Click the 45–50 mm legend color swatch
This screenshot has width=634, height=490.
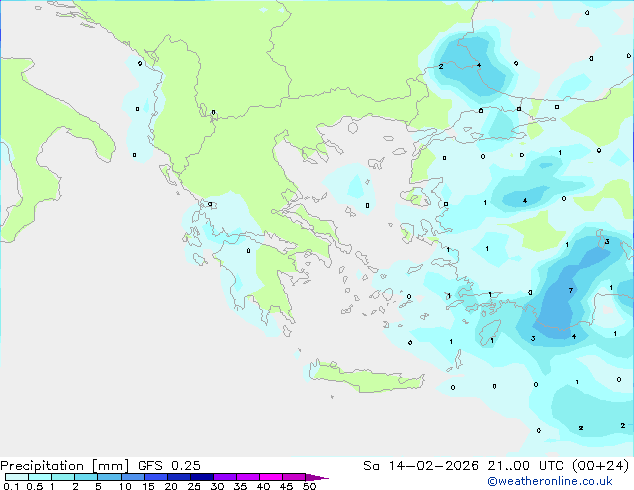pos(294,477)
